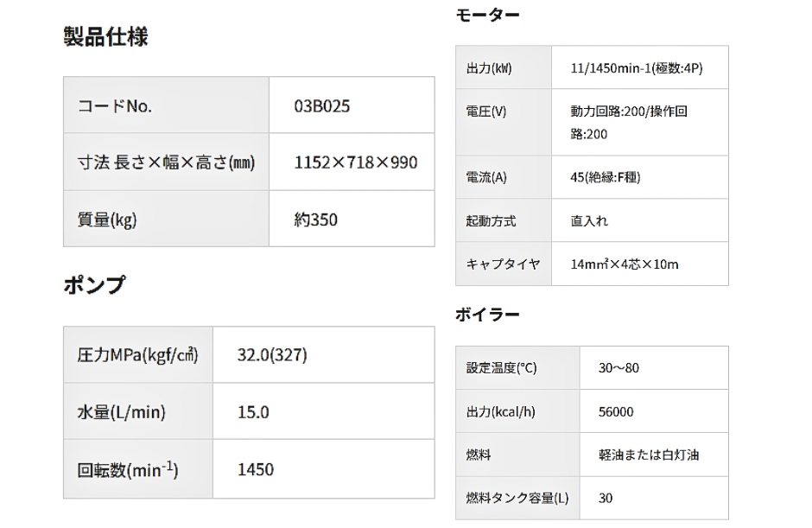Select the モーター section heading

pos(487,15)
